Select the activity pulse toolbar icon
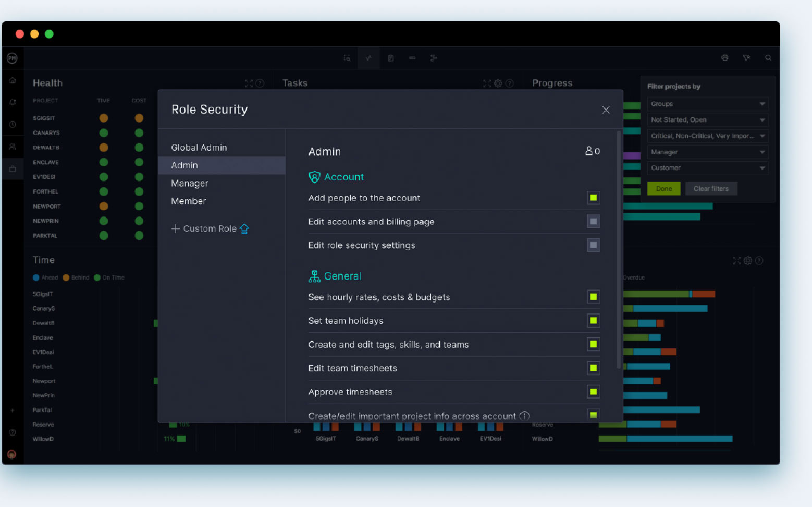This screenshot has height=507, width=812. [368, 58]
